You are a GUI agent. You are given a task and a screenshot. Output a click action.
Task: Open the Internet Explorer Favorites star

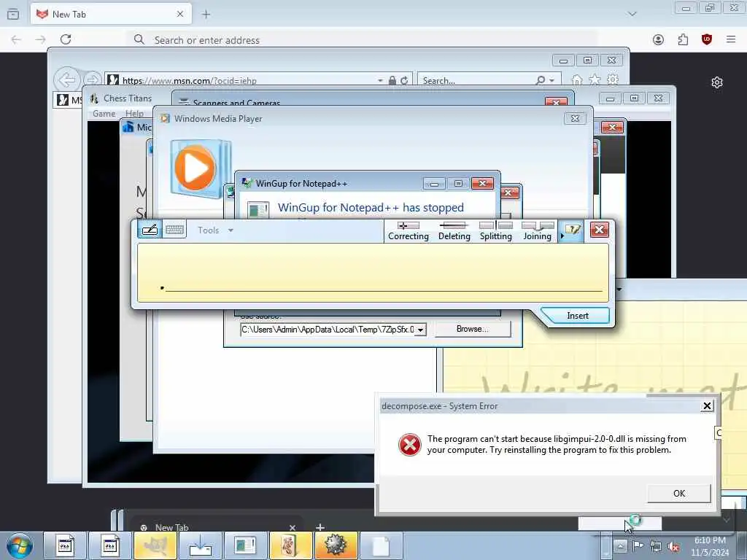tap(595, 80)
